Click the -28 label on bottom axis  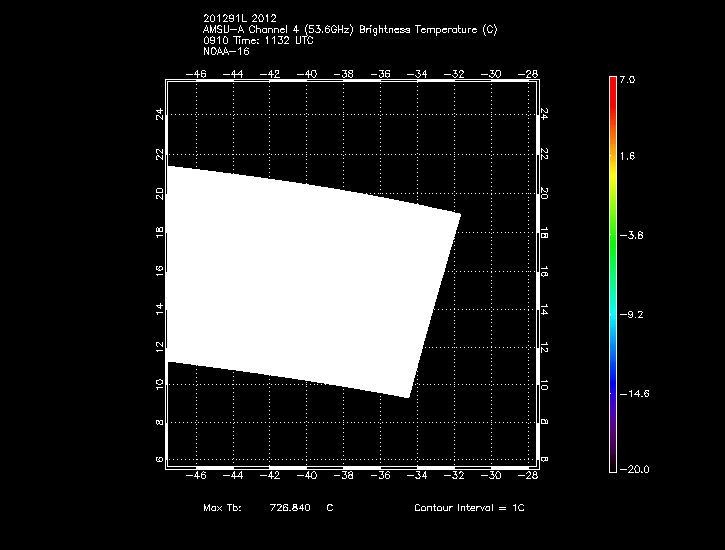(529, 475)
